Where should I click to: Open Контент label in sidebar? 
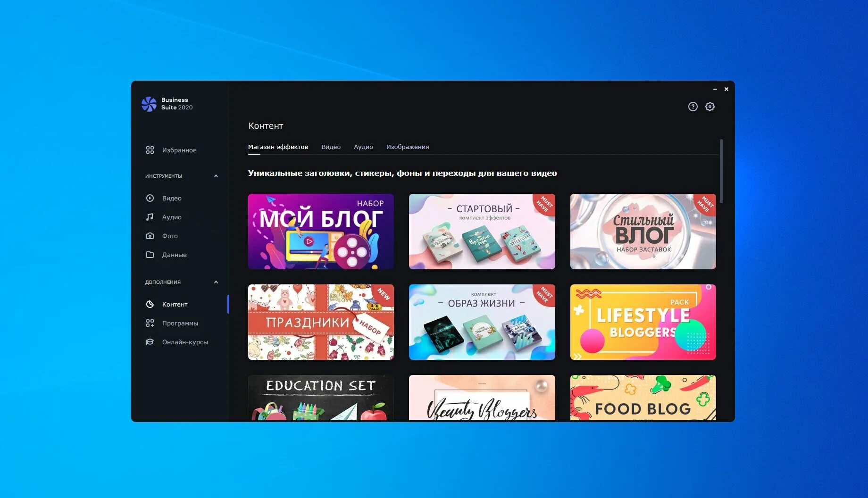(175, 304)
